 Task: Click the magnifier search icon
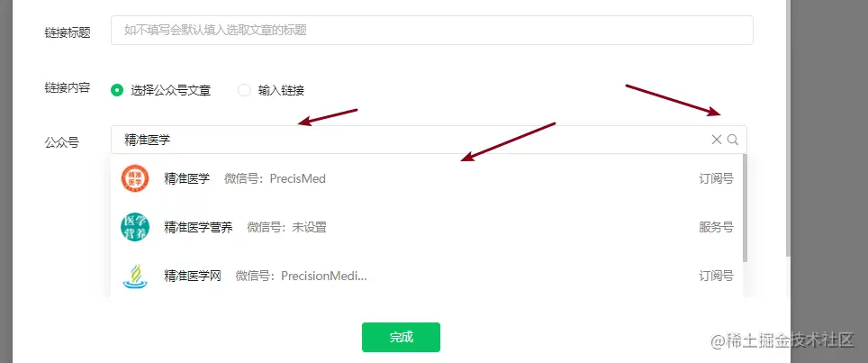733,140
